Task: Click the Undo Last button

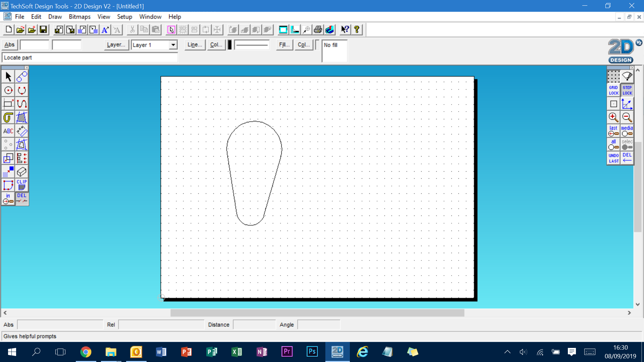Action: coord(613,158)
